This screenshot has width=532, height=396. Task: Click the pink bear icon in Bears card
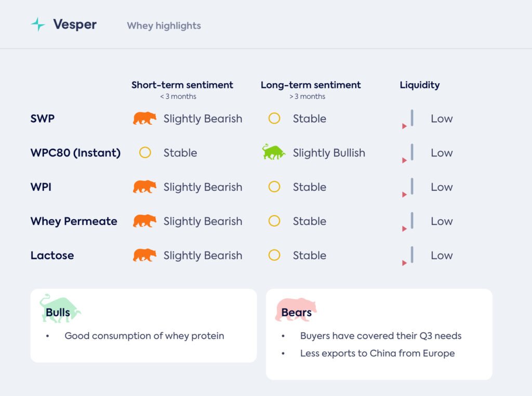pos(296,310)
